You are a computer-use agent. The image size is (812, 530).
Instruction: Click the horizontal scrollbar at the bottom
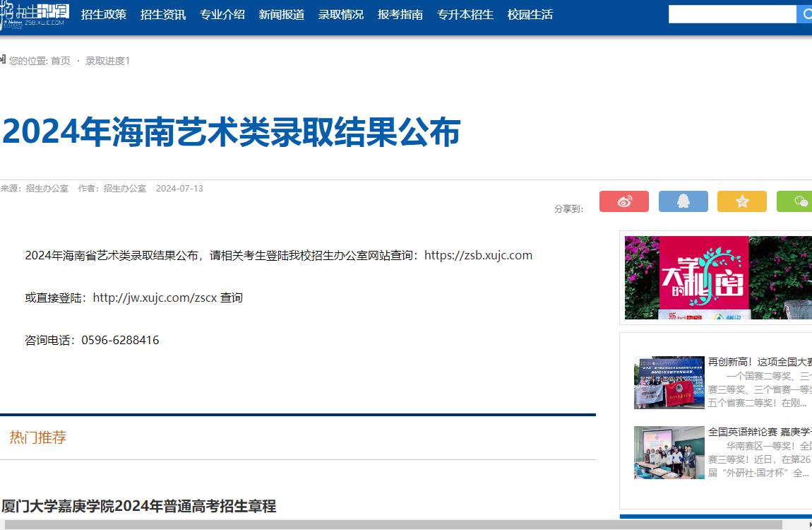353,524
